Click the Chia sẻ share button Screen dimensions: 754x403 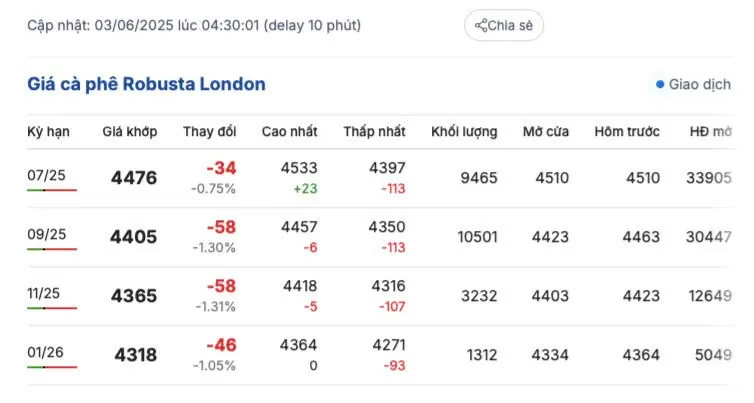(x=504, y=25)
